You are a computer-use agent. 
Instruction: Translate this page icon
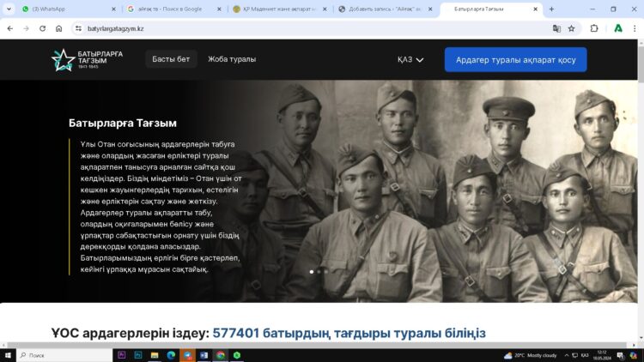click(x=556, y=28)
